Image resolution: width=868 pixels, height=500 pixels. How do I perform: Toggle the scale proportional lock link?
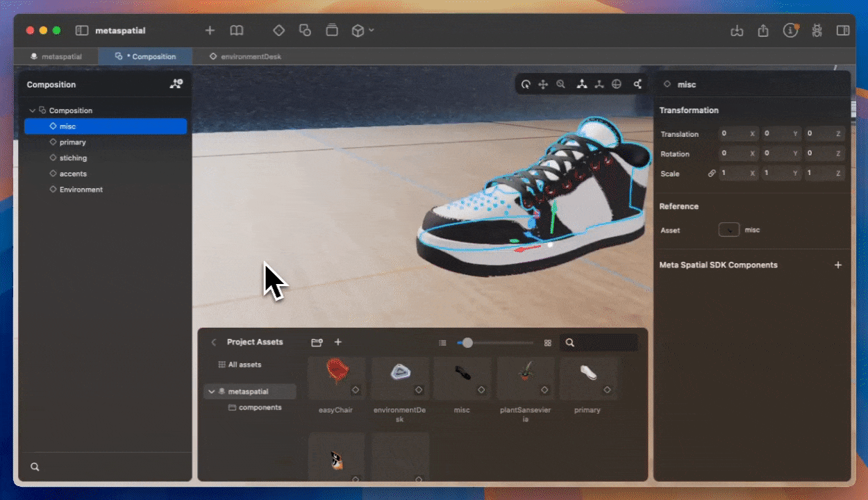[712, 174]
